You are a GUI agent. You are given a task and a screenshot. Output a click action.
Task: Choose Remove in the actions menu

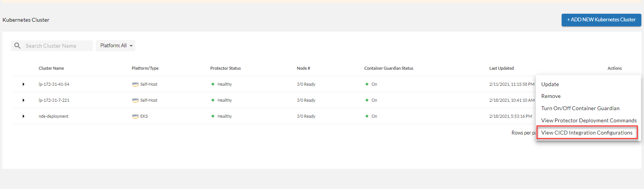(551, 96)
